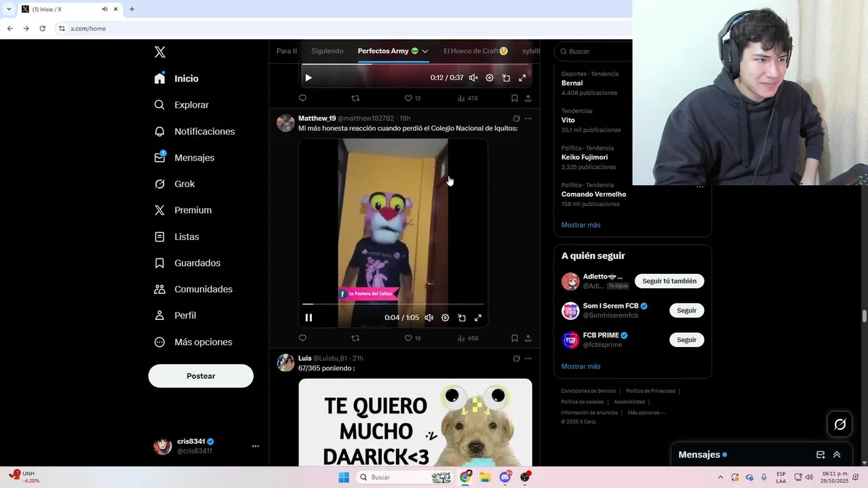The image size is (868, 488).
Task: Open Explorar in the sidebar
Action: click(x=182, y=105)
